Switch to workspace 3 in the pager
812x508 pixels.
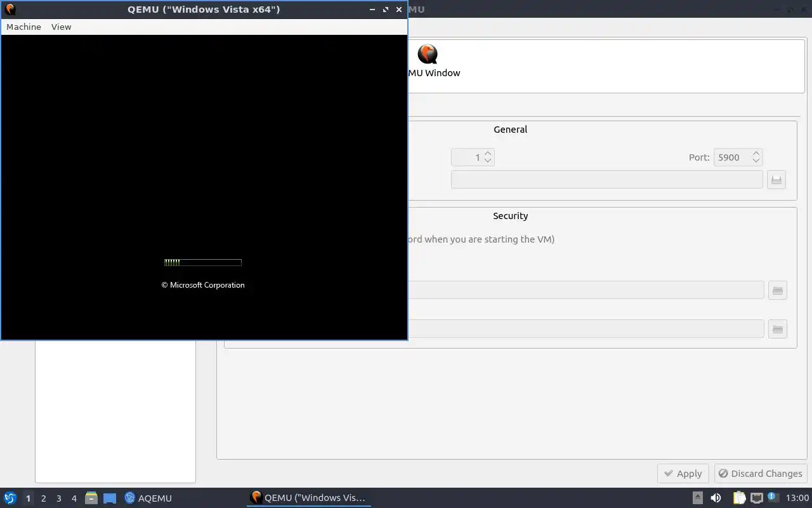(x=58, y=498)
